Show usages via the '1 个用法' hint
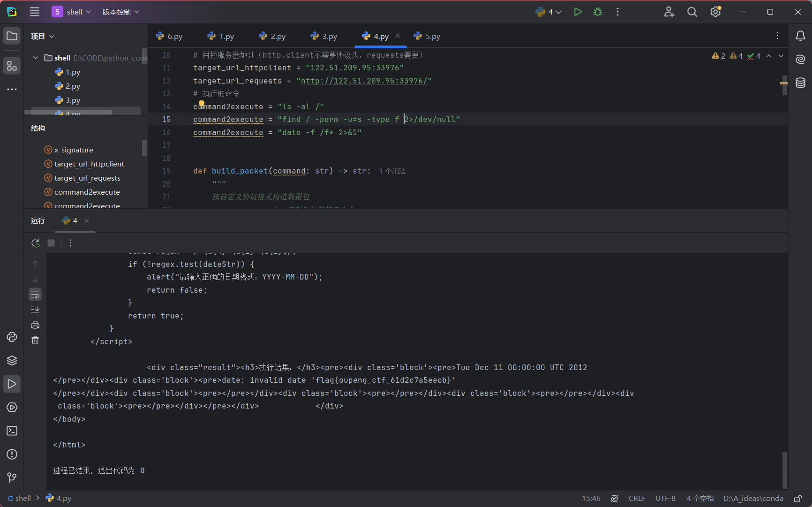 (392, 171)
